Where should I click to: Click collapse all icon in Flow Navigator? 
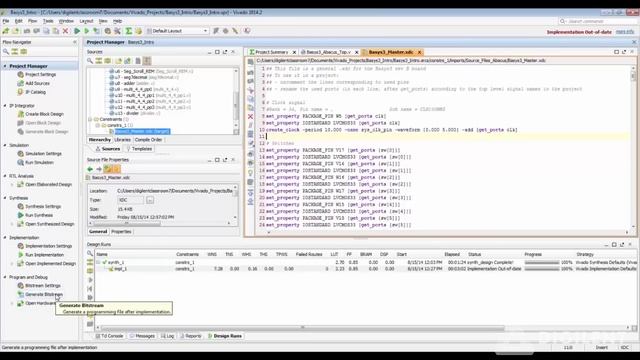click(15, 52)
